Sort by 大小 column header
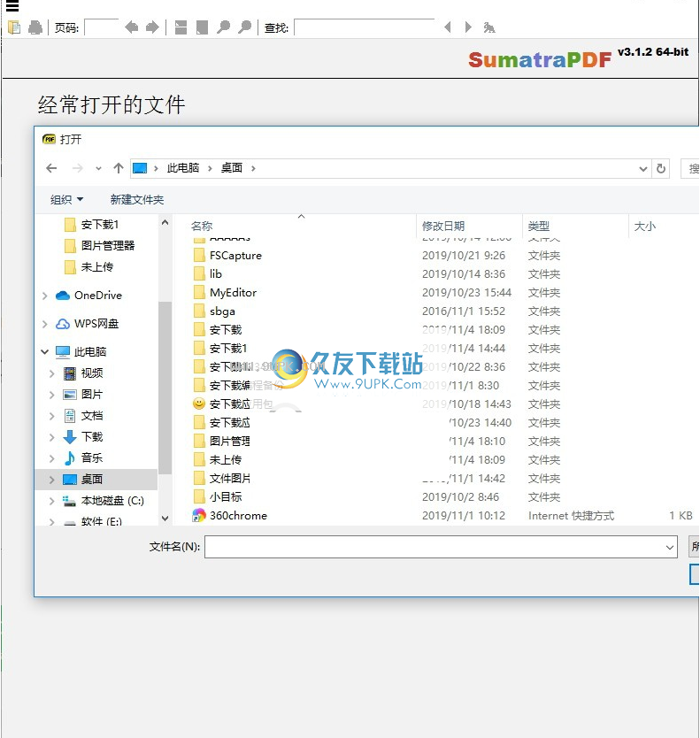The image size is (700, 738). click(644, 227)
